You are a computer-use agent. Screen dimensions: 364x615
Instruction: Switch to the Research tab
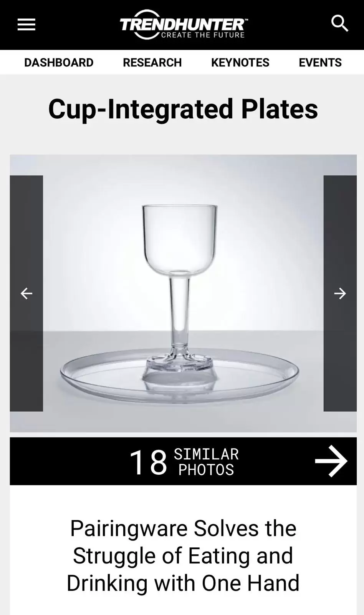[x=152, y=62]
